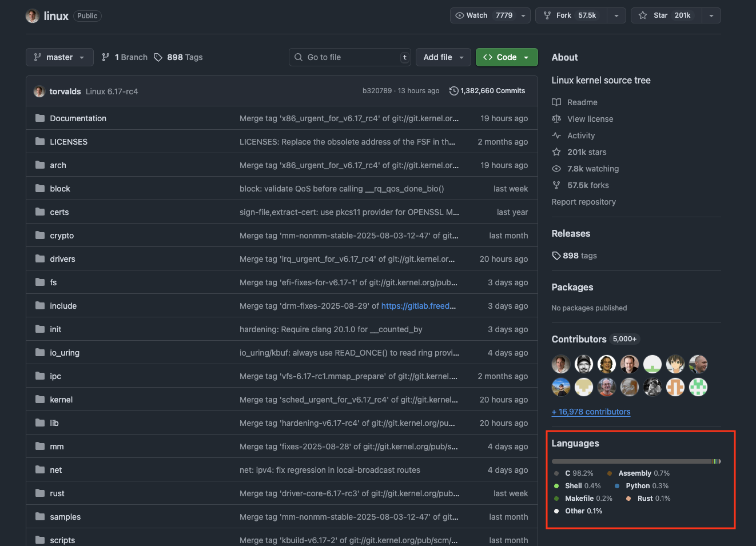Select the C 98.2% language entry

(x=574, y=473)
